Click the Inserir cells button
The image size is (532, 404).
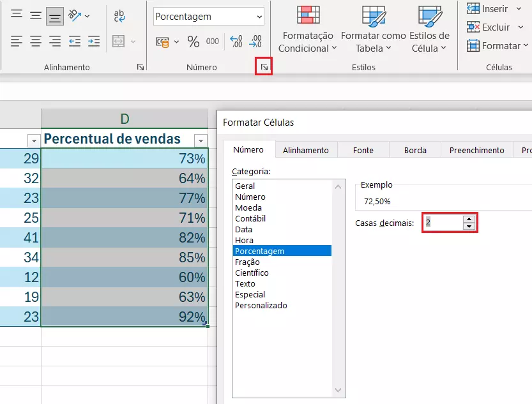(x=489, y=9)
